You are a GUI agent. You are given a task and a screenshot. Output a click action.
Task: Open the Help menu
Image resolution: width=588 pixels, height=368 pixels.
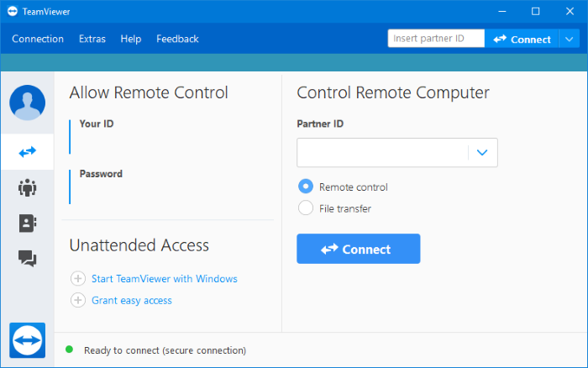pos(131,39)
